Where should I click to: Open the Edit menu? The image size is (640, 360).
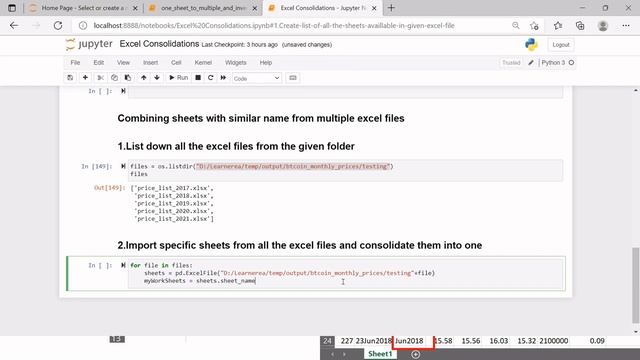click(x=98, y=62)
